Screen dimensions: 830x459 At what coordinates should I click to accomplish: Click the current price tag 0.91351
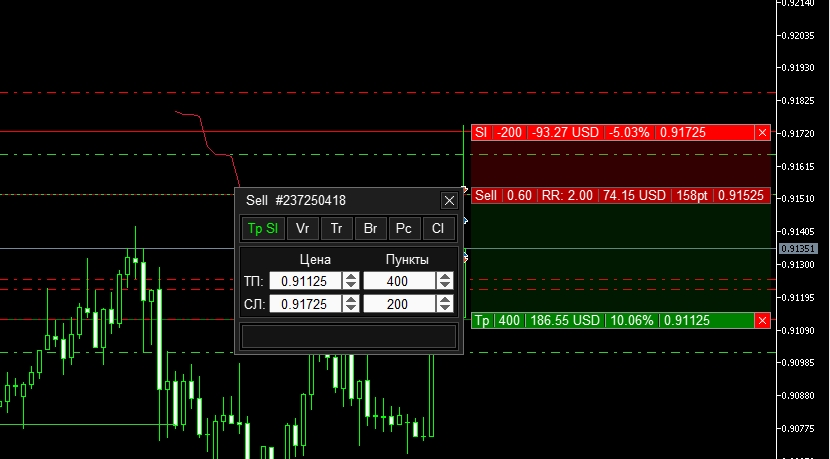(x=799, y=248)
